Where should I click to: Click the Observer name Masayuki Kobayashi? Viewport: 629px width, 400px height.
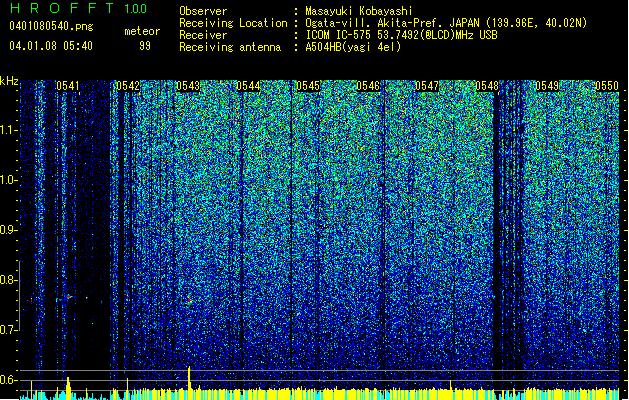(359, 11)
